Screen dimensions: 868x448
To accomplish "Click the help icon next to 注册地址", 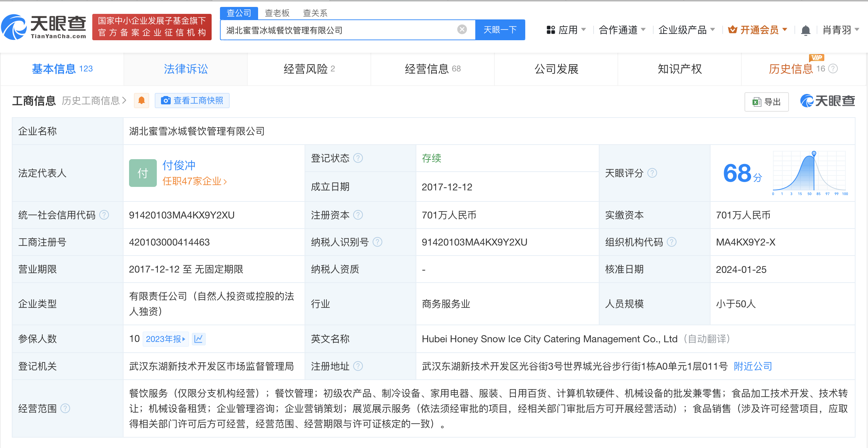I will tap(358, 366).
